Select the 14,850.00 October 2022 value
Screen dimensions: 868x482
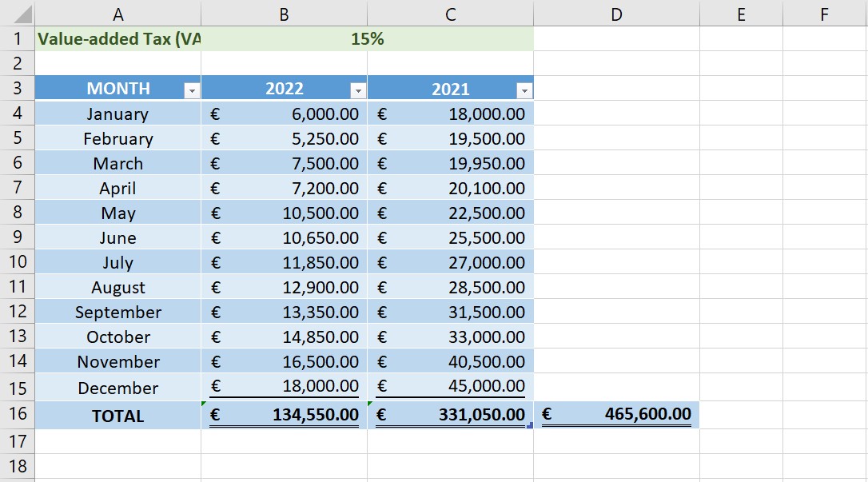pos(284,336)
